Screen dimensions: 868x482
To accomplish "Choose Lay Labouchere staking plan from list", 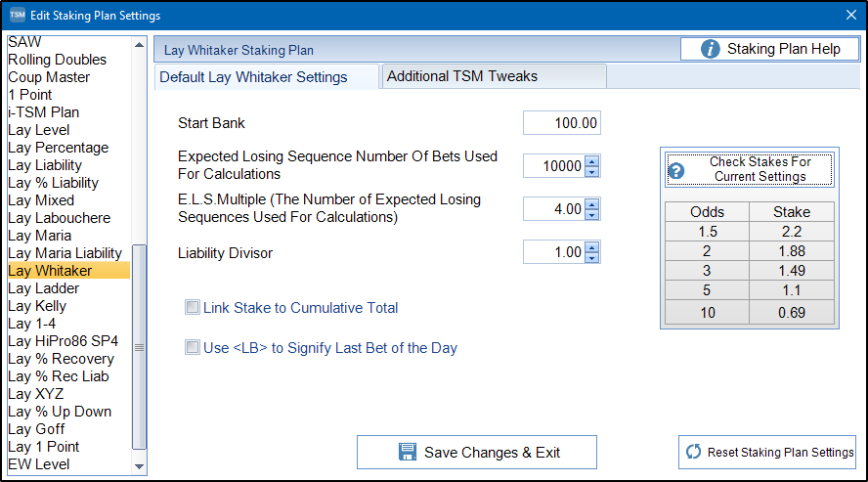I will click(x=68, y=218).
